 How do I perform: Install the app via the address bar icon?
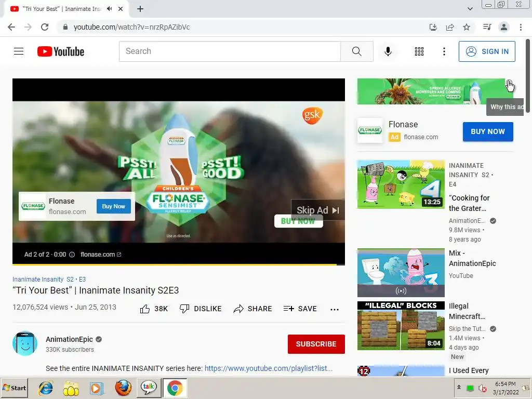(x=433, y=27)
